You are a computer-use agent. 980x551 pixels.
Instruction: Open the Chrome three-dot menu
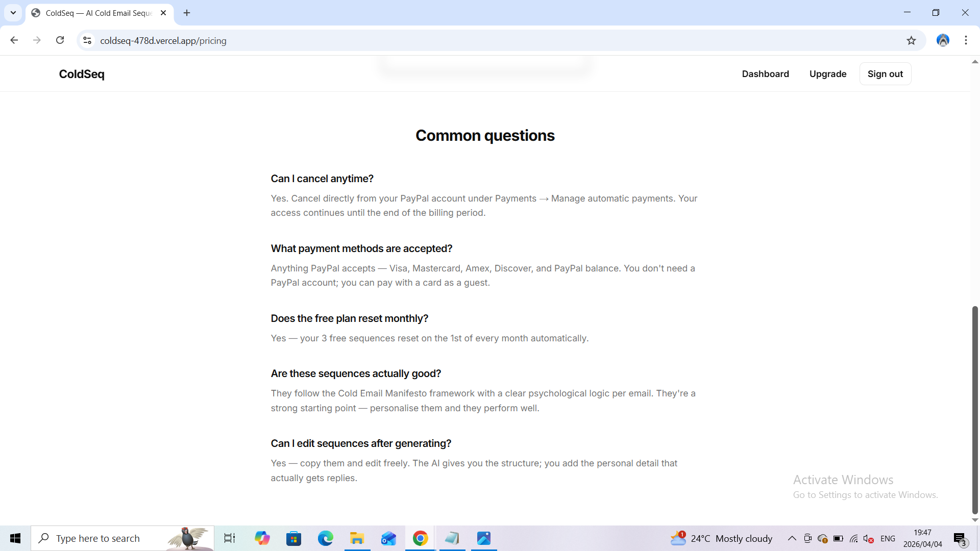pyautogui.click(x=966, y=40)
